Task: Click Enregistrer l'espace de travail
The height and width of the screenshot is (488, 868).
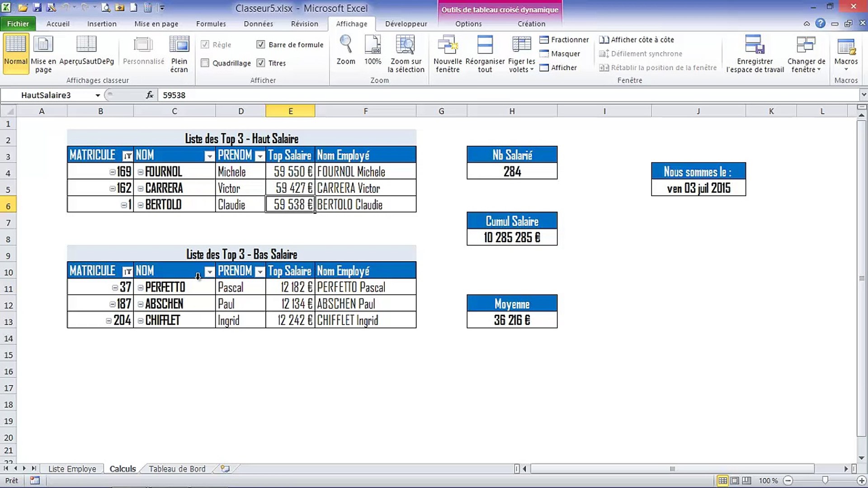Action: click(x=755, y=53)
